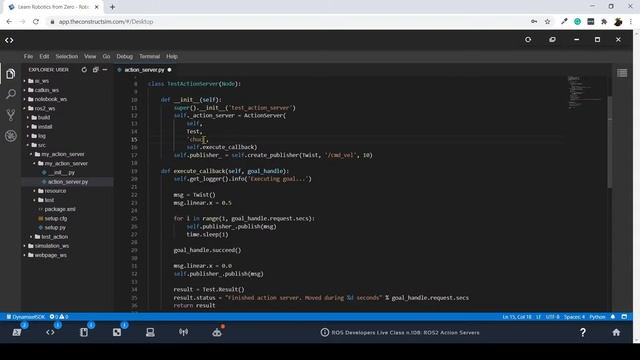Viewport: 640px width, 360px height.
Task: Open the Search view in the sidebar
Action: [11, 94]
